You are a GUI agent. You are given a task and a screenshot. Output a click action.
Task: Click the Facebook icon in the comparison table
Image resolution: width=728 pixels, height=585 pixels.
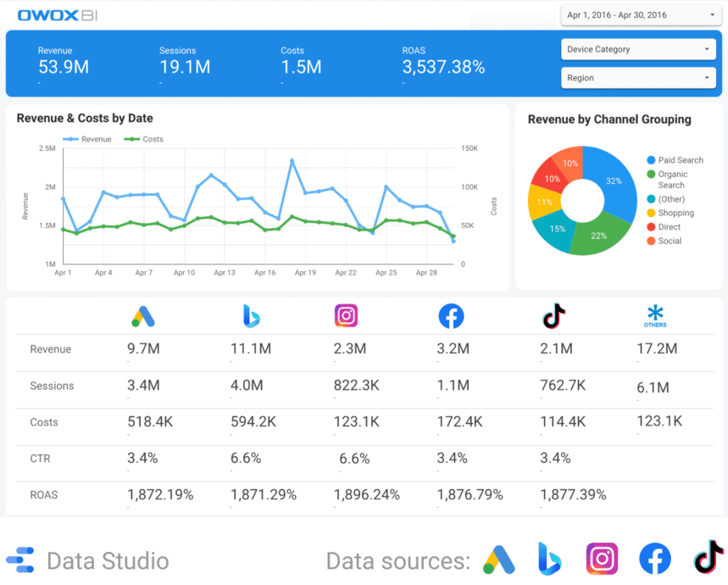pos(451,315)
